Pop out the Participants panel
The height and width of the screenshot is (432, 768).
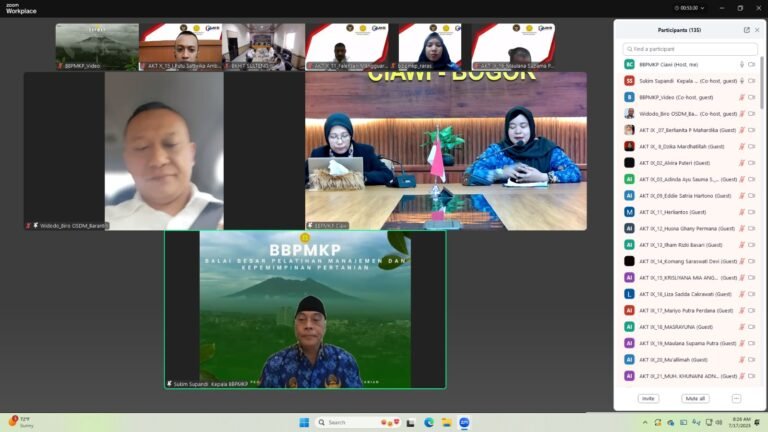tap(746, 30)
